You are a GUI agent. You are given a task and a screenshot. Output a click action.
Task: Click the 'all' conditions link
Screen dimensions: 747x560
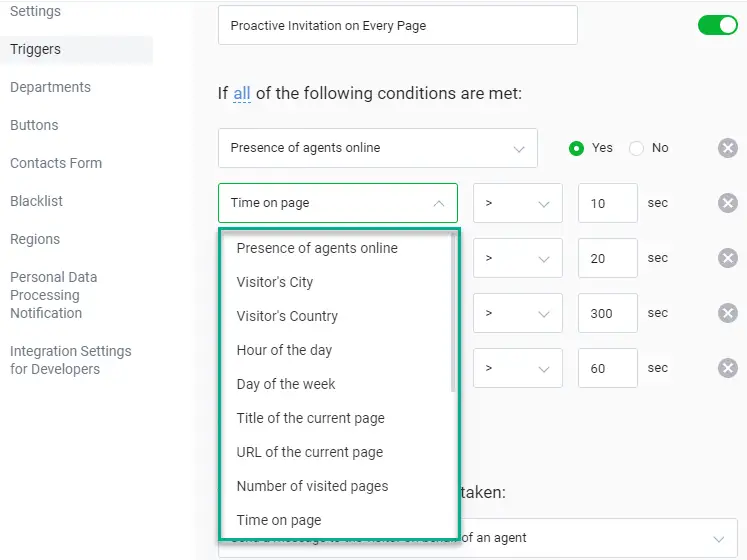tap(242, 94)
